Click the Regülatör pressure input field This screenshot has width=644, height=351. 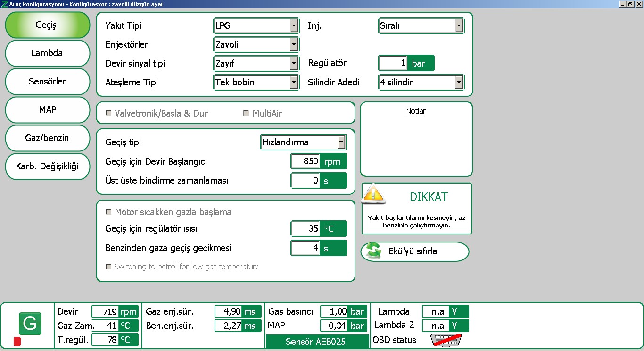coord(394,63)
